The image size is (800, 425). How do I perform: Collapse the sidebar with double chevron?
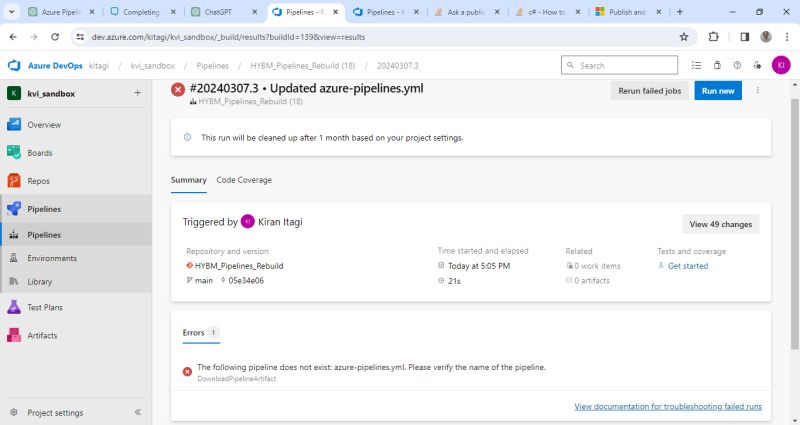coord(138,412)
